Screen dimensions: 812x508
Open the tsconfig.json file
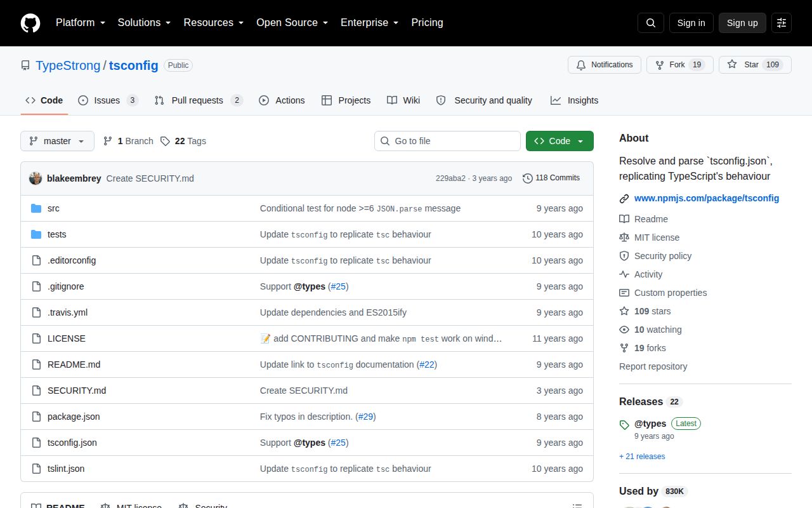[72, 443]
